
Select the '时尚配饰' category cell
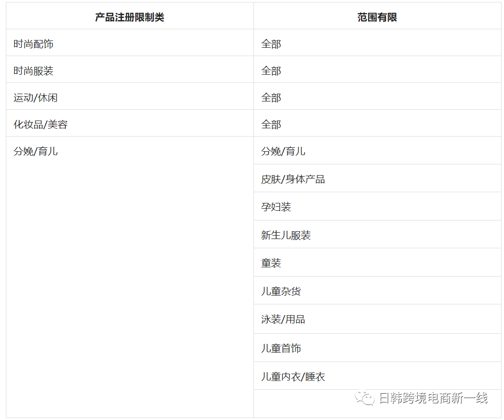pyautogui.click(x=130, y=43)
